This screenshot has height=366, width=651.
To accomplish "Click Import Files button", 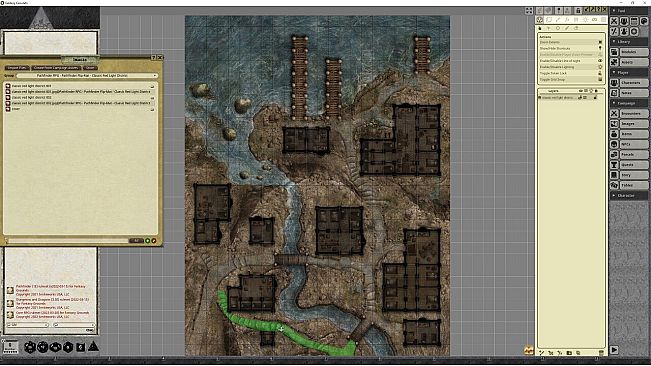I will point(17,68).
